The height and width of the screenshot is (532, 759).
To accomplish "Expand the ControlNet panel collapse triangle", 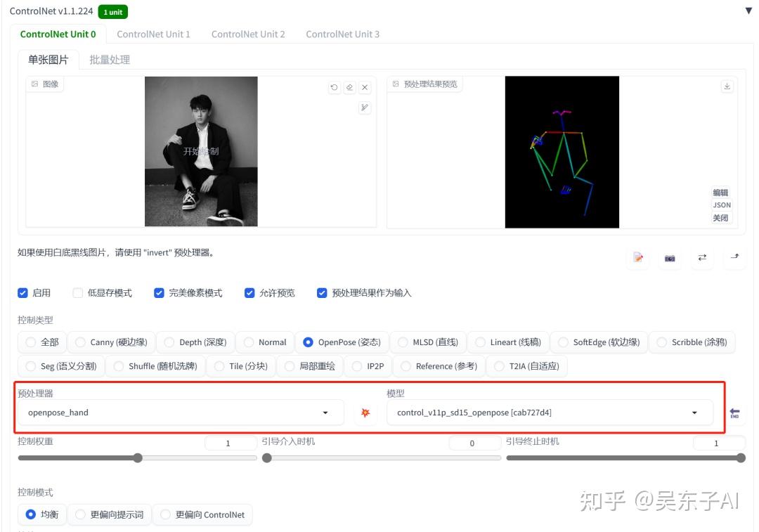I will pos(748,11).
